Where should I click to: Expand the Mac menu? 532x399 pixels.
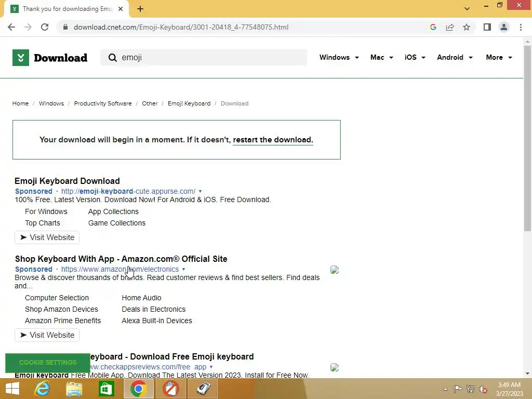382,57
